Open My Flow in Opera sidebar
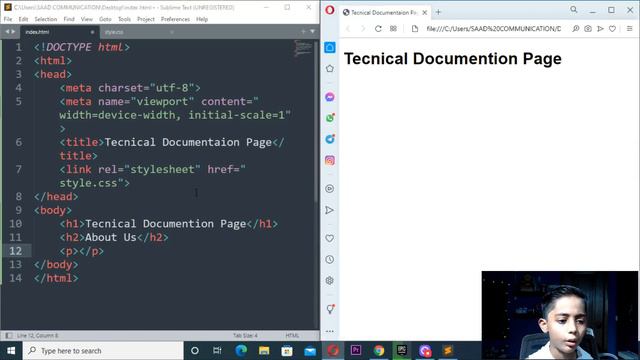 [x=330, y=210]
